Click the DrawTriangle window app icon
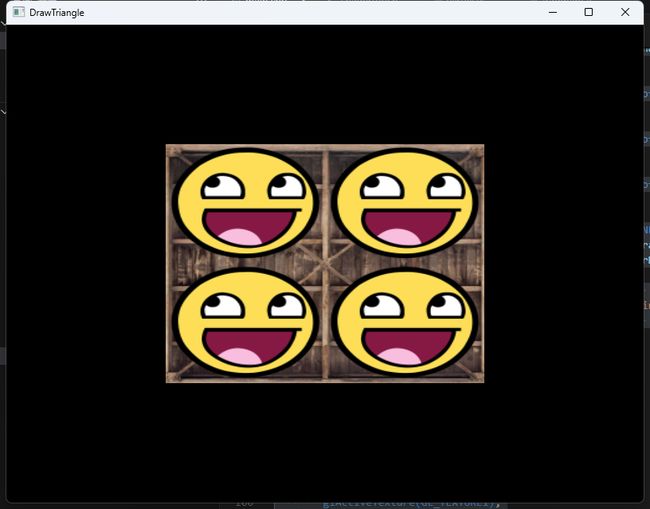The image size is (650, 509). point(19,12)
